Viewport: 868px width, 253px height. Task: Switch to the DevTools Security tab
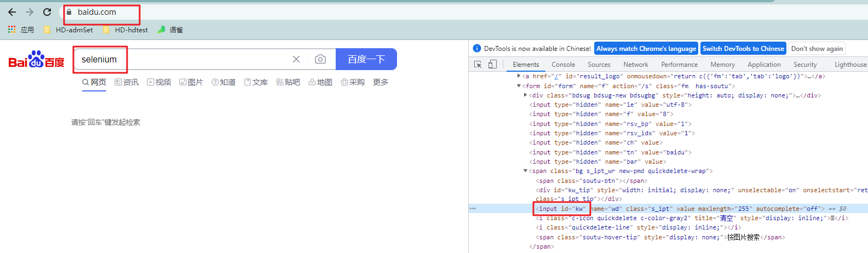[x=805, y=65]
